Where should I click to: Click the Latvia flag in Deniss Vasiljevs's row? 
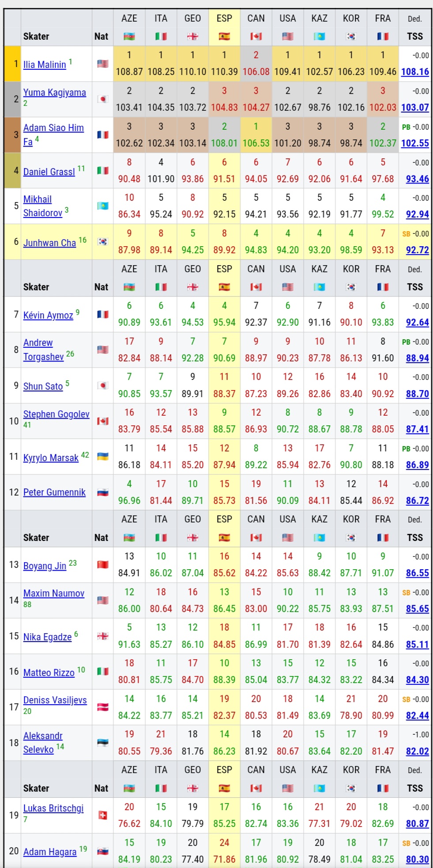click(x=102, y=707)
